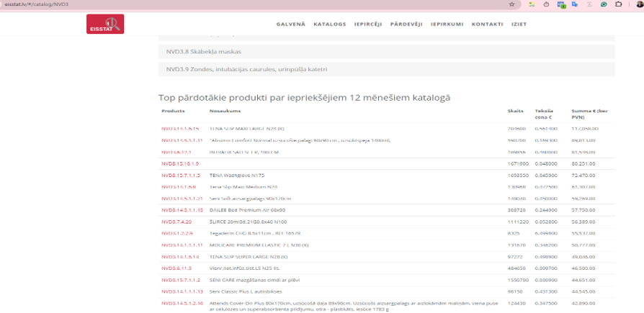Open product NVD3.15.7.1.1.5
This screenshot has width=644, height=313.
(181, 175)
